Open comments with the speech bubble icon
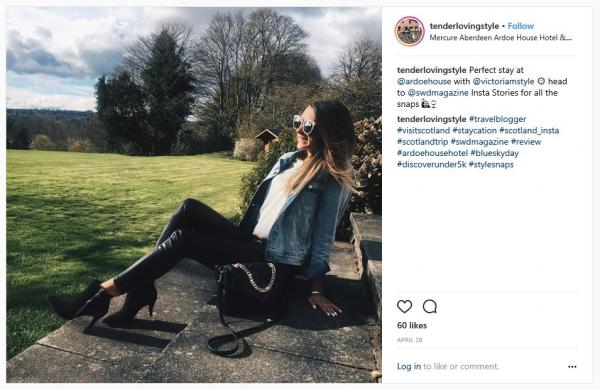Screen dimensions: 600x390 (x=430, y=307)
